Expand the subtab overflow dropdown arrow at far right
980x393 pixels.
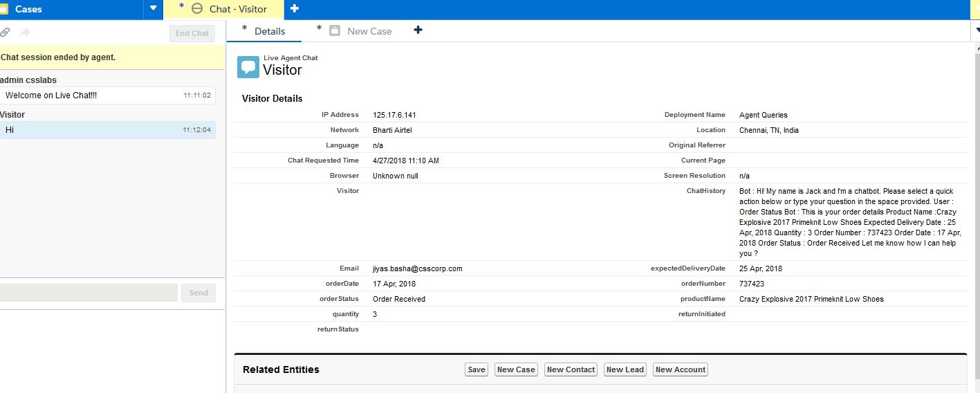click(x=976, y=30)
